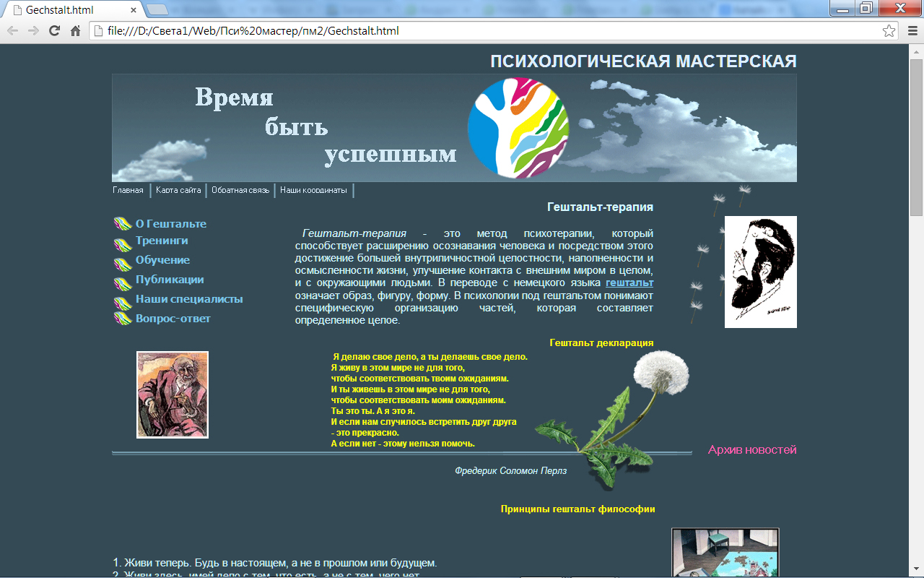This screenshot has width=924, height=578.
Task: Click the browser Back arrow
Action: [13, 31]
